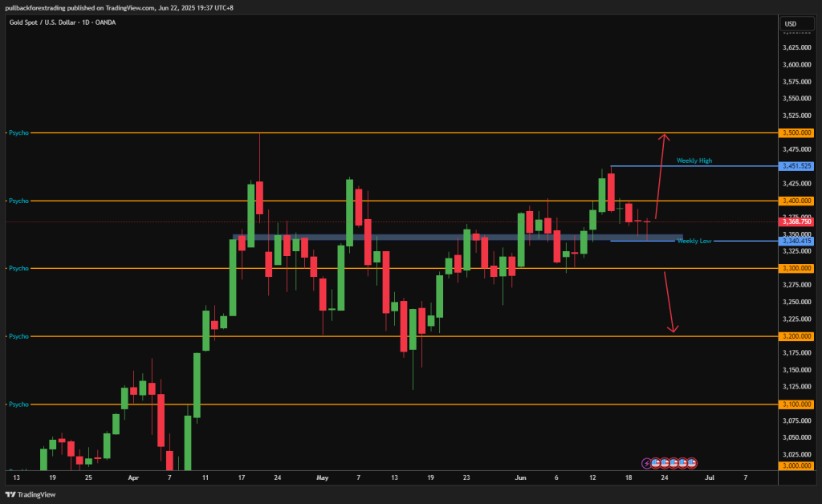This screenshot has width=822, height=504.
Task: Click the rightmost US flag economic event icon
Action: (691, 463)
